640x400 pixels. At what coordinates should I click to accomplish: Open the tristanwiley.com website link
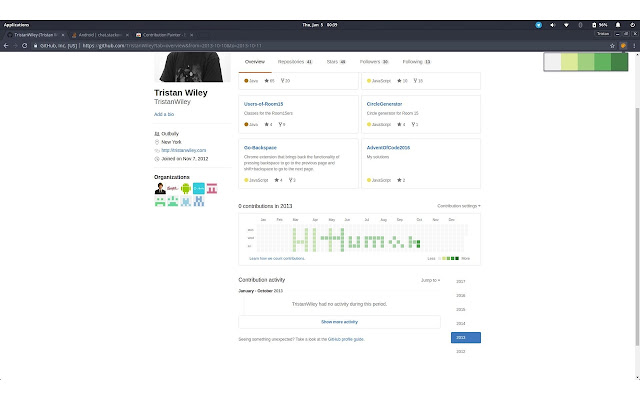tap(184, 150)
